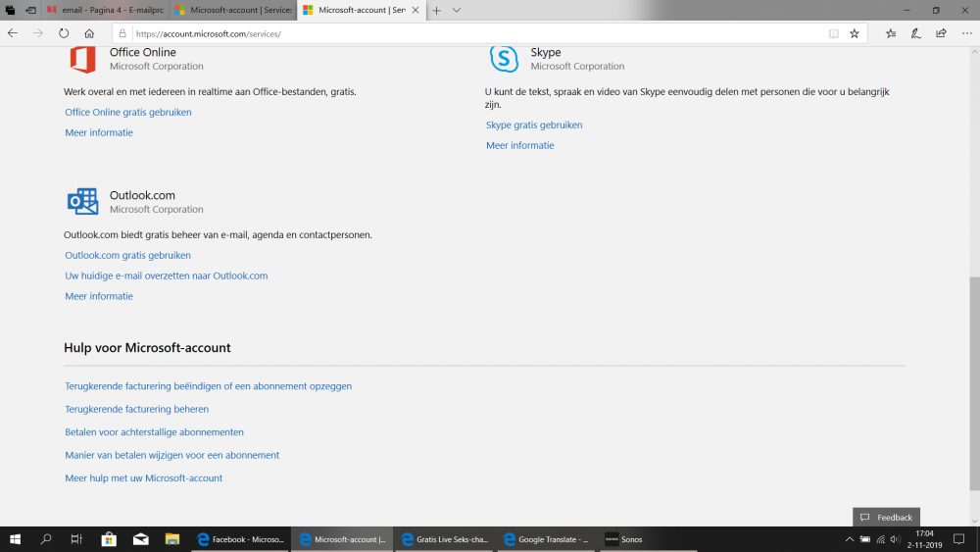Show hidden system tray icons chevron

(x=850, y=539)
